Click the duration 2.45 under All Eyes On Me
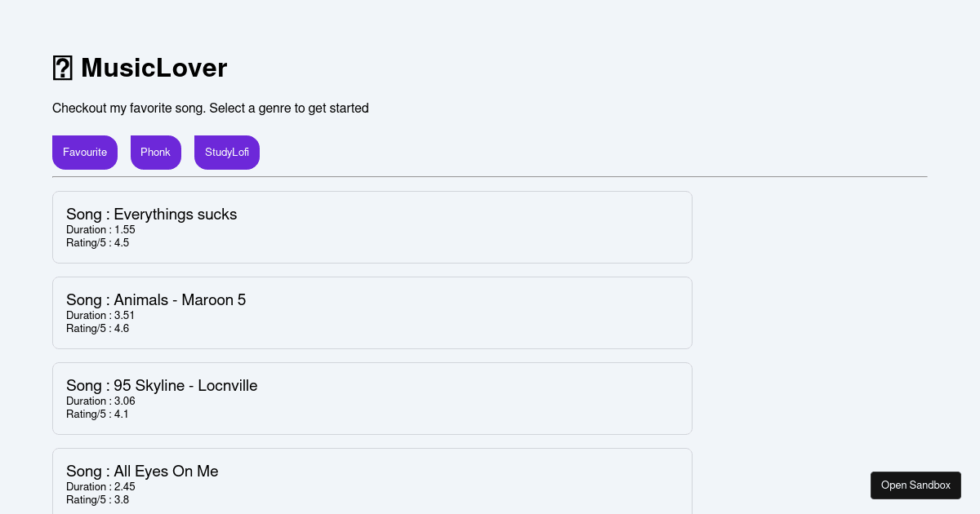 100,486
